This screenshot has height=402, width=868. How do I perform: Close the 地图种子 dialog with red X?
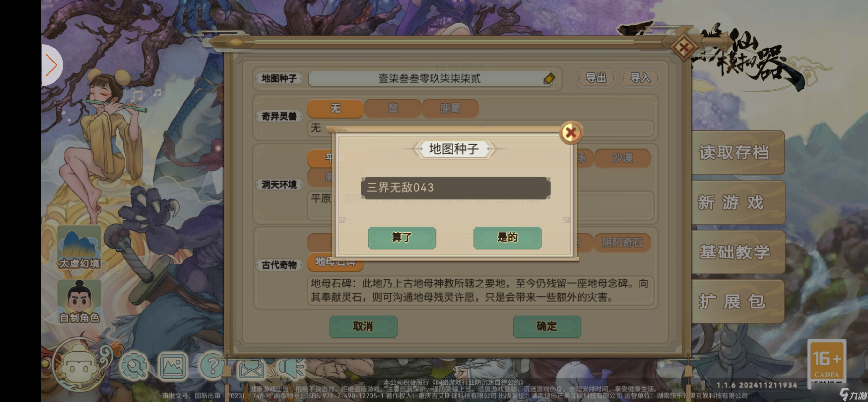click(x=571, y=133)
